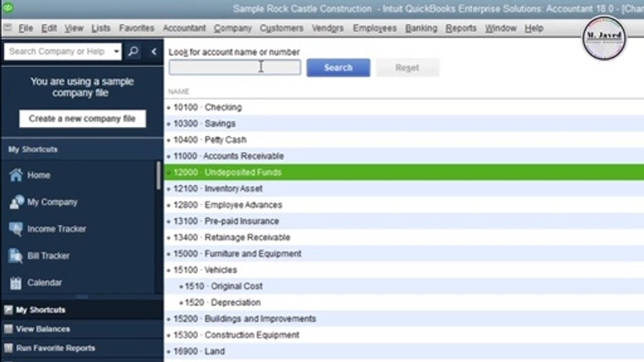Open the Accountant menu
This screenshot has width=644, height=362.
click(184, 28)
